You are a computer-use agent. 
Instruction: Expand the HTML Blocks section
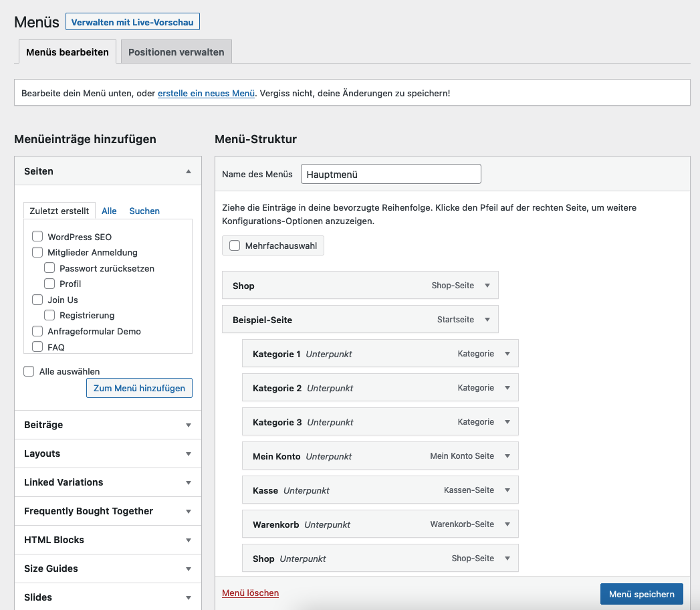pos(108,540)
